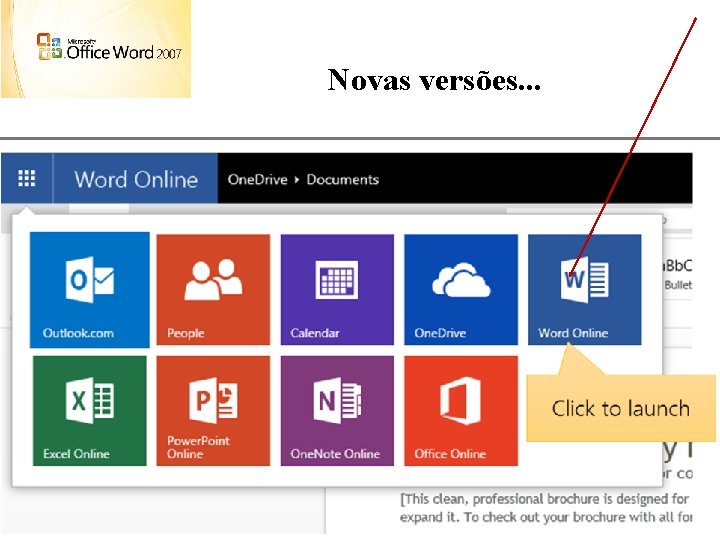Launch the Excel Online tile
The image size is (720, 540).
click(x=90, y=411)
